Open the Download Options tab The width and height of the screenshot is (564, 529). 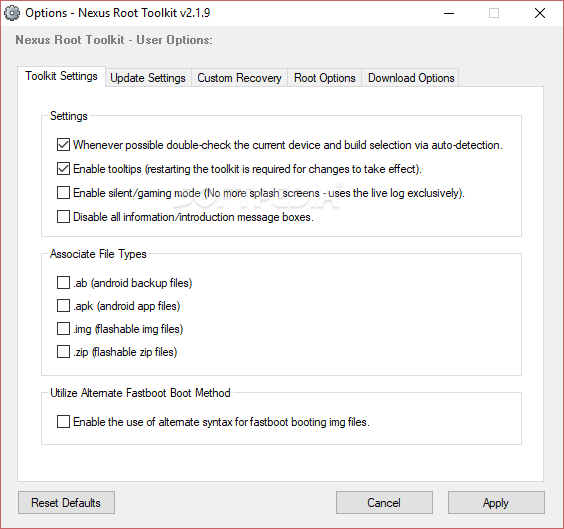(411, 78)
